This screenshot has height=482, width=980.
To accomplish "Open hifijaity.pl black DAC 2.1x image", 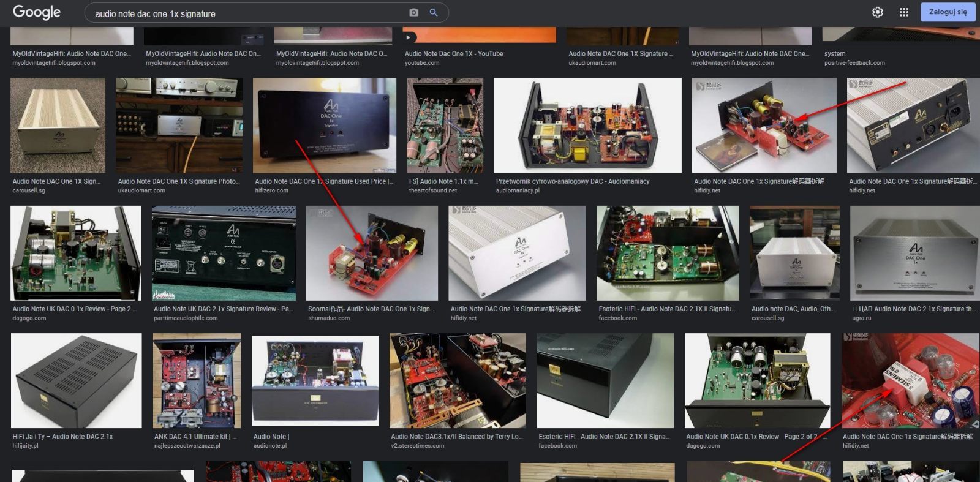I will [76, 380].
